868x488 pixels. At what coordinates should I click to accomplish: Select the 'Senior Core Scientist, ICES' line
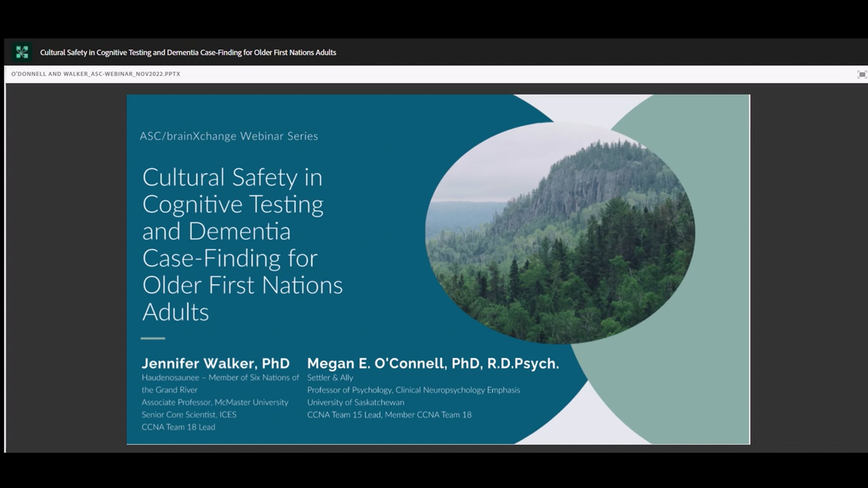point(189,415)
